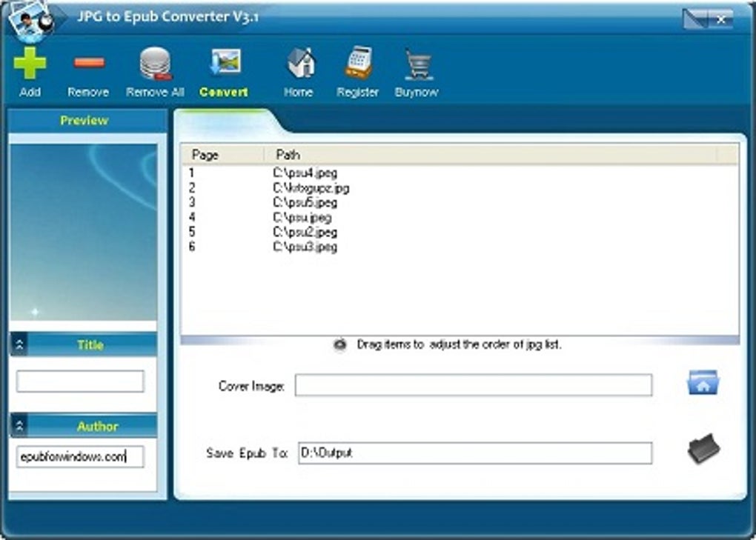Select page 6 psu3.jpeg entry
Screen dimensions: 756x540
(305, 247)
